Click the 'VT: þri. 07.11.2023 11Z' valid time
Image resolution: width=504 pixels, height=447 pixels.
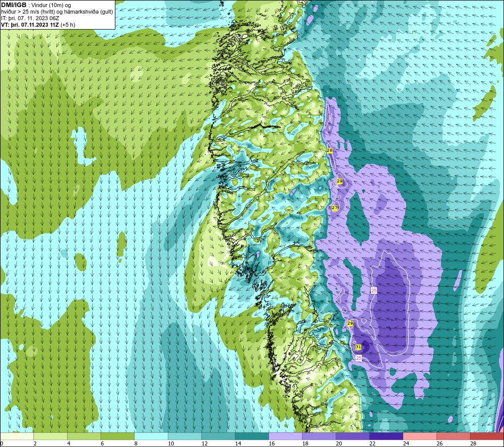point(30,25)
